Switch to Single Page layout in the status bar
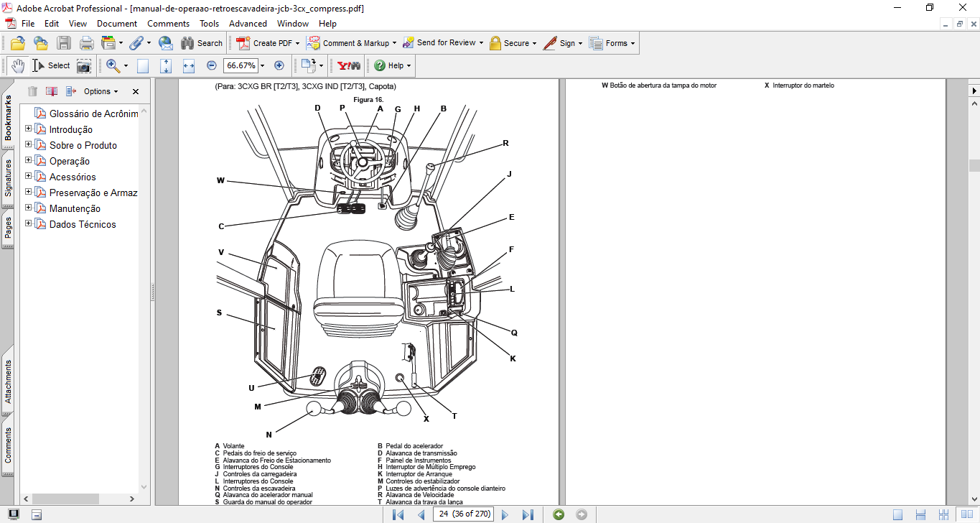Image resolution: width=980 pixels, height=523 pixels. (x=897, y=514)
